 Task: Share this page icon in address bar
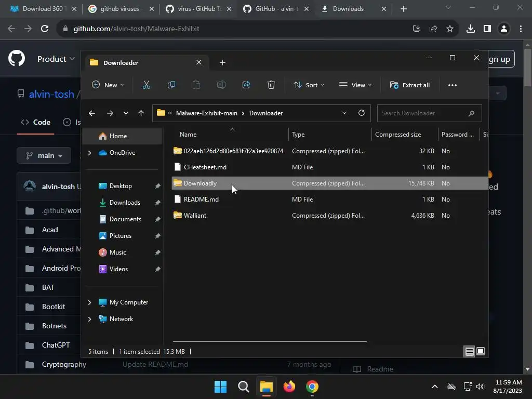pyautogui.click(x=433, y=29)
